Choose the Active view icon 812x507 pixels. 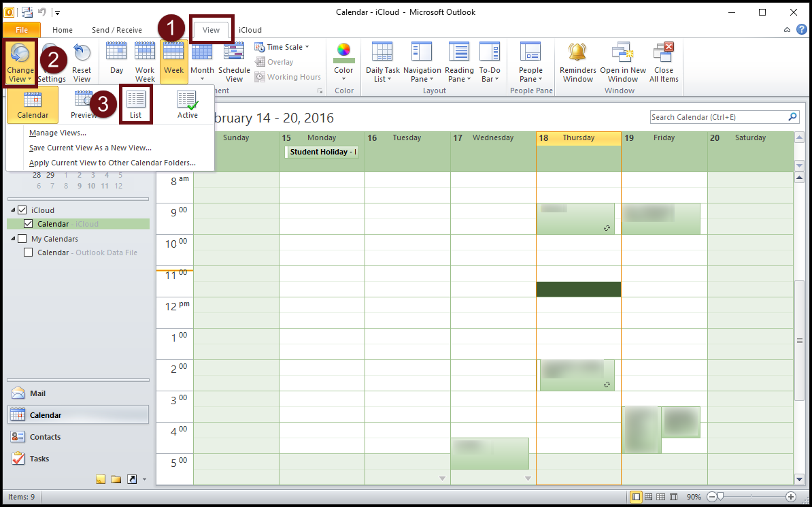187,103
